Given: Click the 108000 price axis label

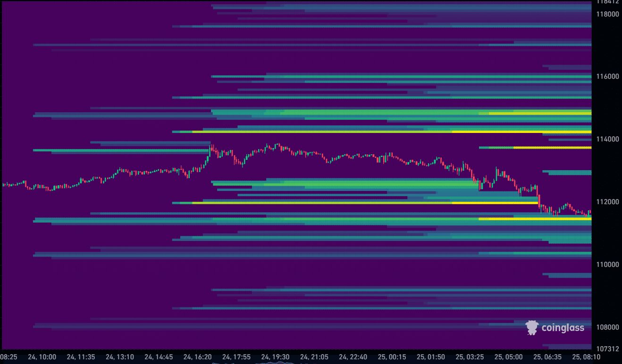Looking at the screenshot, I should pyautogui.click(x=607, y=327).
